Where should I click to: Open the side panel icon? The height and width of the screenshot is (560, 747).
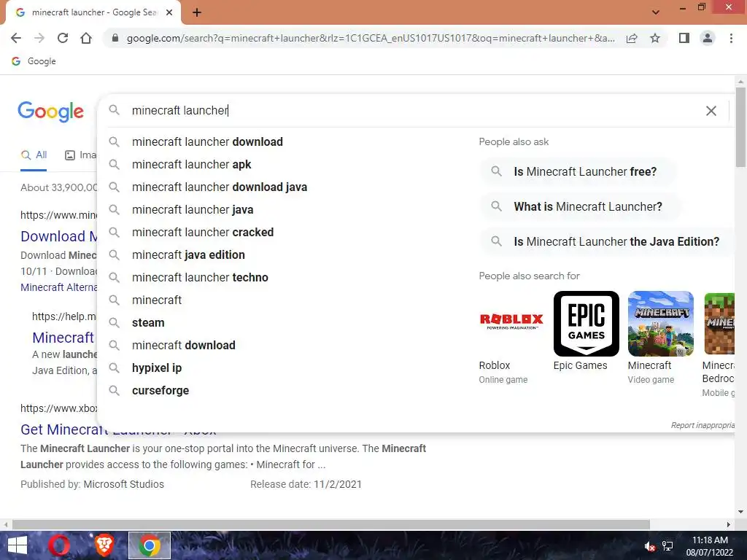684,38
